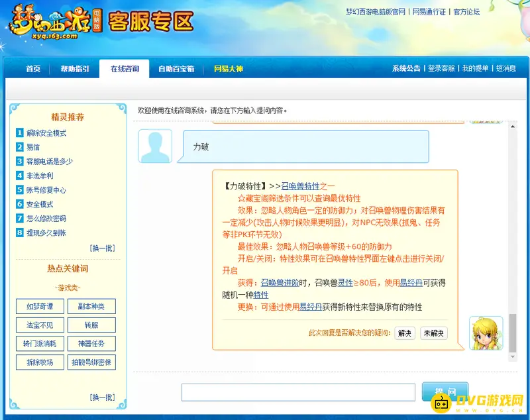Viewport: 530px width, 420px height.
Task: Click the 副本种类 keyword button
Action: click(91, 306)
